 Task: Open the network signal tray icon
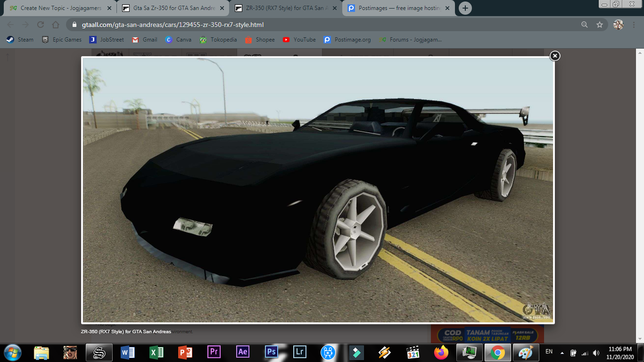click(585, 352)
